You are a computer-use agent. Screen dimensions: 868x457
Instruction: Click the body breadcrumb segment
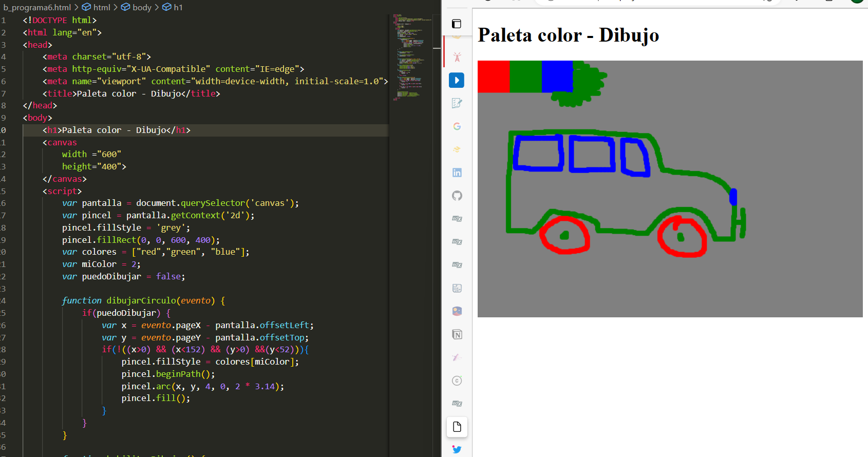pyautogui.click(x=136, y=7)
